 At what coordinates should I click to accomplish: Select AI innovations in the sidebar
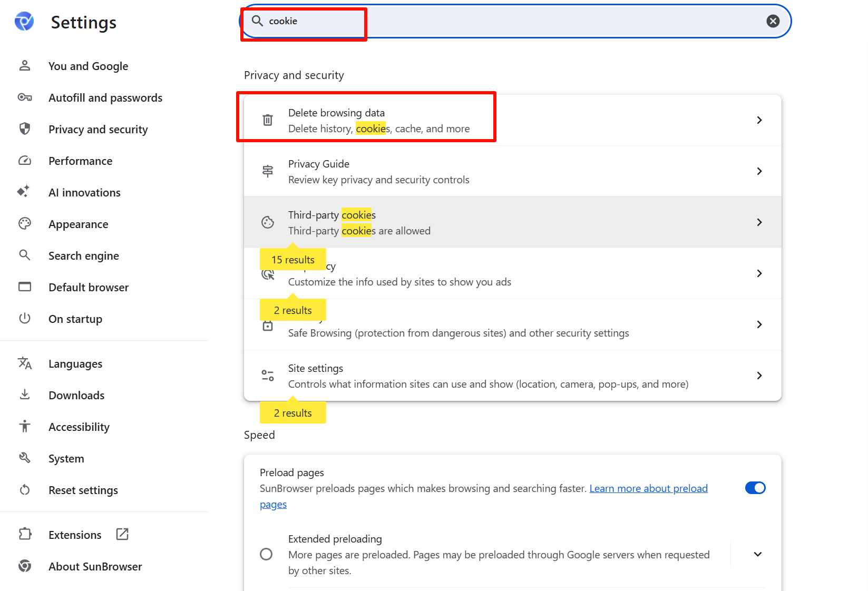pyautogui.click(x=84, y=193)
